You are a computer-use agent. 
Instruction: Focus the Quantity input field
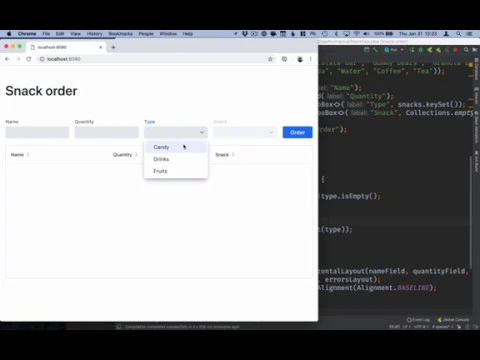(106, 132)
